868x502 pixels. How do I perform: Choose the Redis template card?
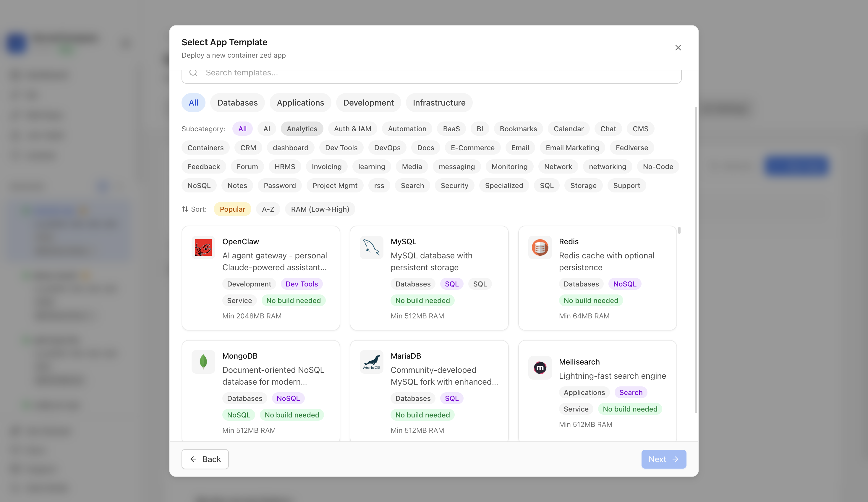pyautogui.click(x=597, y=278)
